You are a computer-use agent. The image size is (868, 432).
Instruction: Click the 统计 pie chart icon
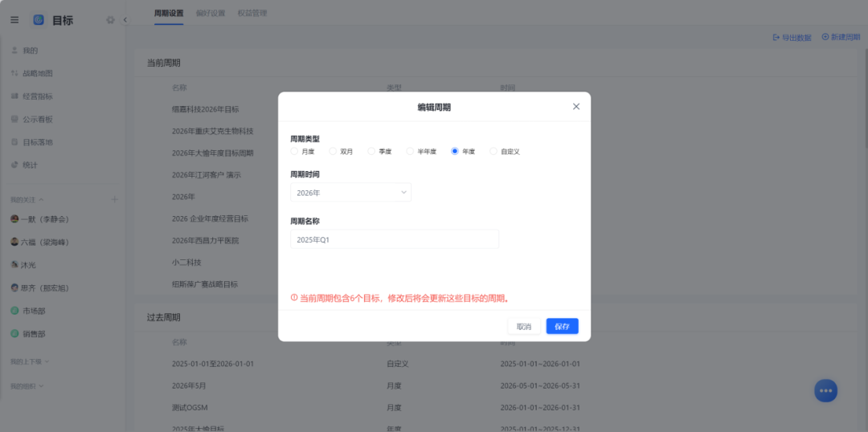pyautogui.click(x=15, y=165)
